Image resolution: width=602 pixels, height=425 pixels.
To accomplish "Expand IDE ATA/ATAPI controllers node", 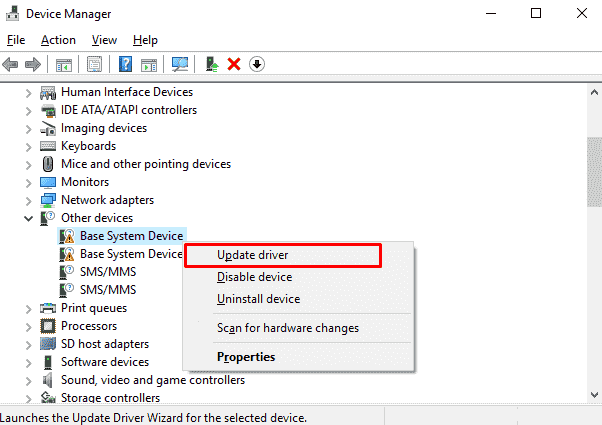I will pos(28,111).
